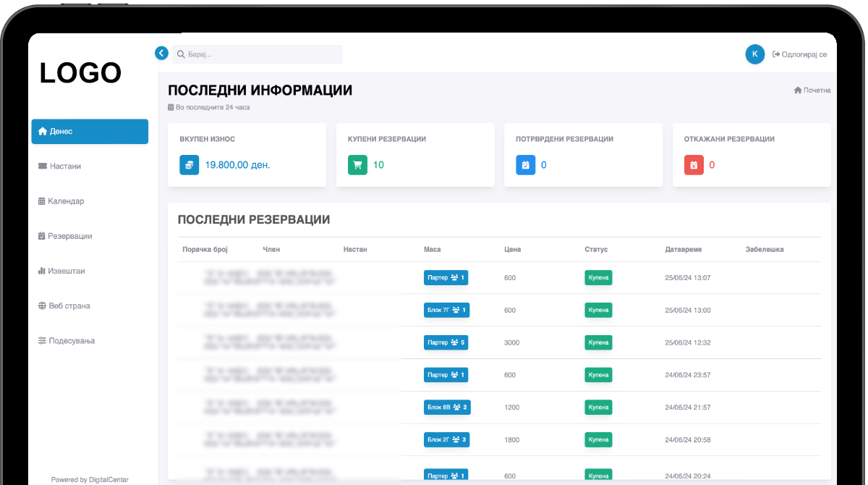Click the 24/06/24 20:58 timestamp

tap(688, 440)
